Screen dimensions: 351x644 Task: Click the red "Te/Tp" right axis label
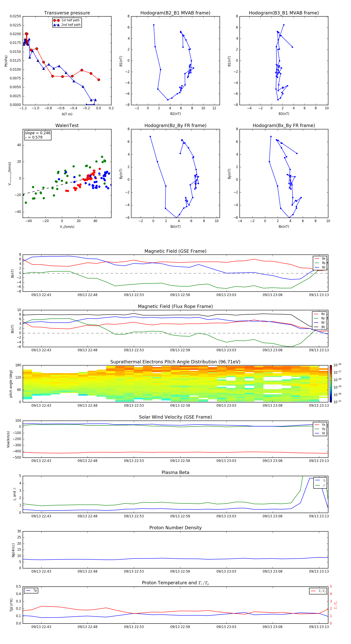coord(336,605)
